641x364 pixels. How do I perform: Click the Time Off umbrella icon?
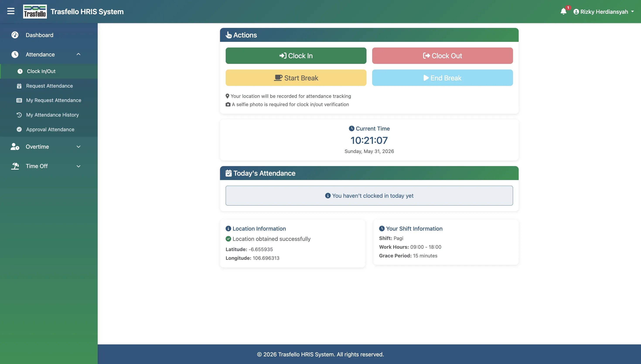pyautogui.click(x=15, y=166)
